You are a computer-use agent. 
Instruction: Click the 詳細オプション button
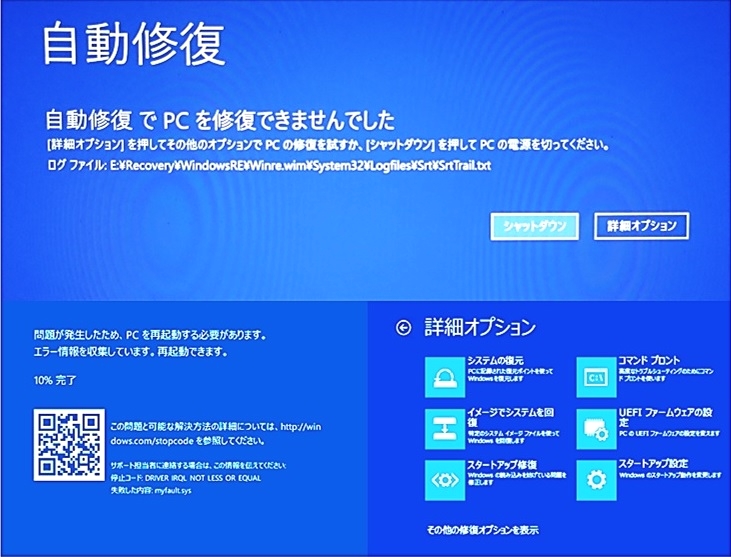click(x=641, y=227)
